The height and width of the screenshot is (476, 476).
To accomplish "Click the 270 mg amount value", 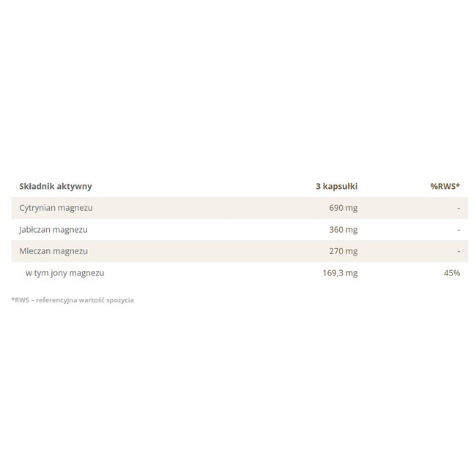I will pyautogui.click(x=343, y=251).
